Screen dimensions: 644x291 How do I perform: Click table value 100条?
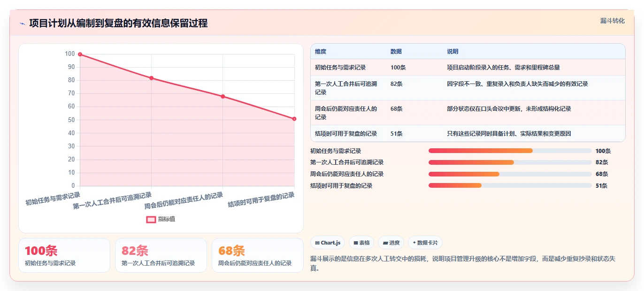click(398, 68)
